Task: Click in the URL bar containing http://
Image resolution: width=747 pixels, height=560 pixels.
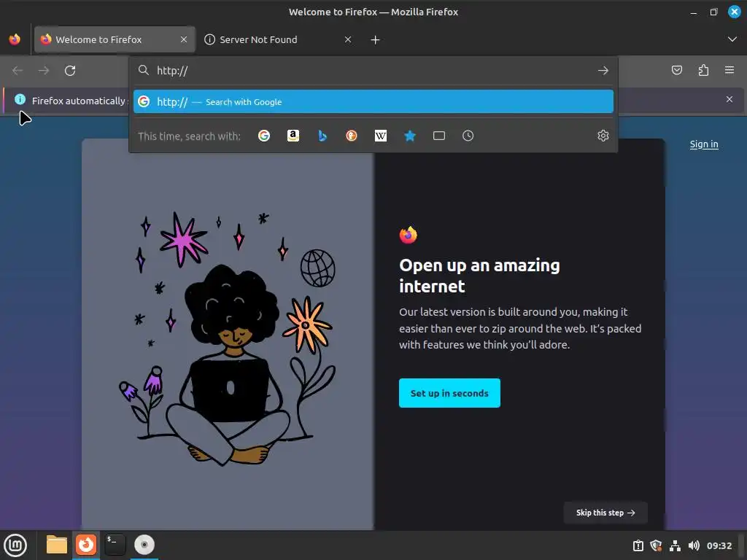Action: tap(374, 71)
